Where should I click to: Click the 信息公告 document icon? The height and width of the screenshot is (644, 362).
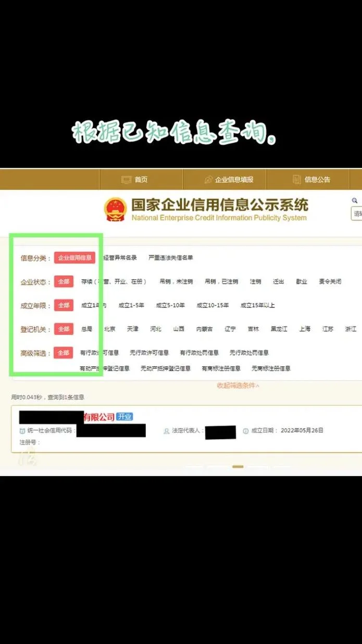(x=296, y=179)
